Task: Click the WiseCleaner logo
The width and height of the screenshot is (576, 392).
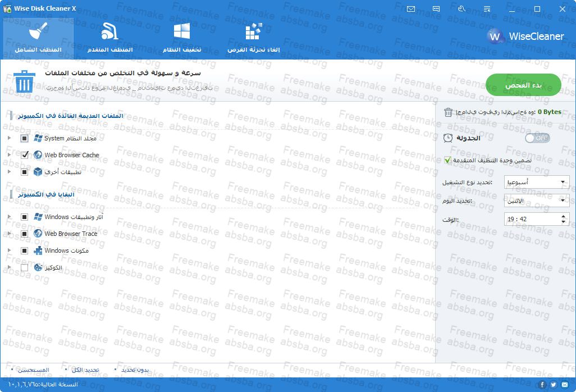Action: point(525,36)
